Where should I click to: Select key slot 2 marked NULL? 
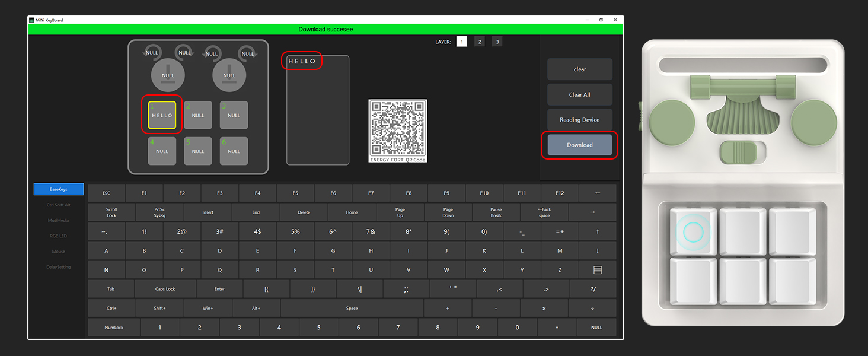pyautogui.click(x=197, y=115)
